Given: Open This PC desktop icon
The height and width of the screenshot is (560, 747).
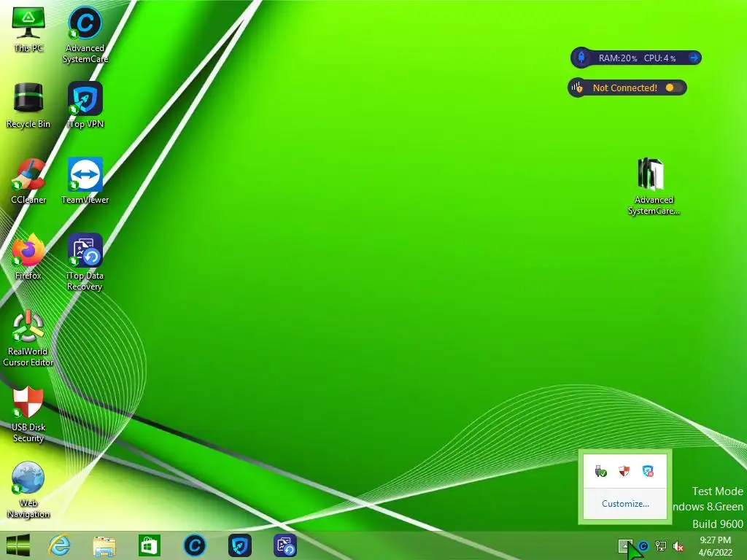Looking at the screenshot, I should 28,28.
